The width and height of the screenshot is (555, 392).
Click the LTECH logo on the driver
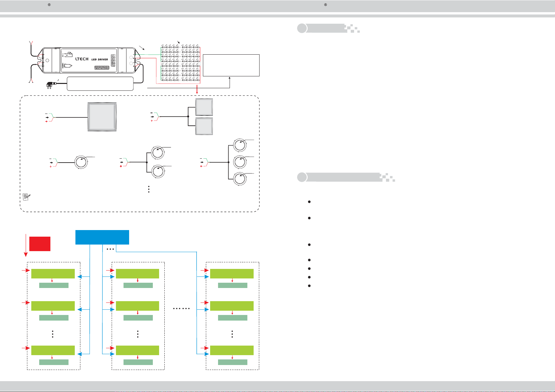tap(82, 59)
